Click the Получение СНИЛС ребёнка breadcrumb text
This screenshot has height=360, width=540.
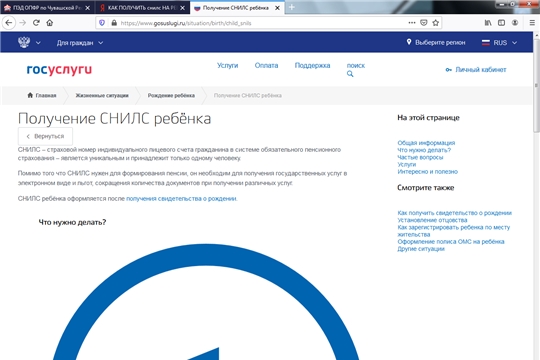point(248,95)
